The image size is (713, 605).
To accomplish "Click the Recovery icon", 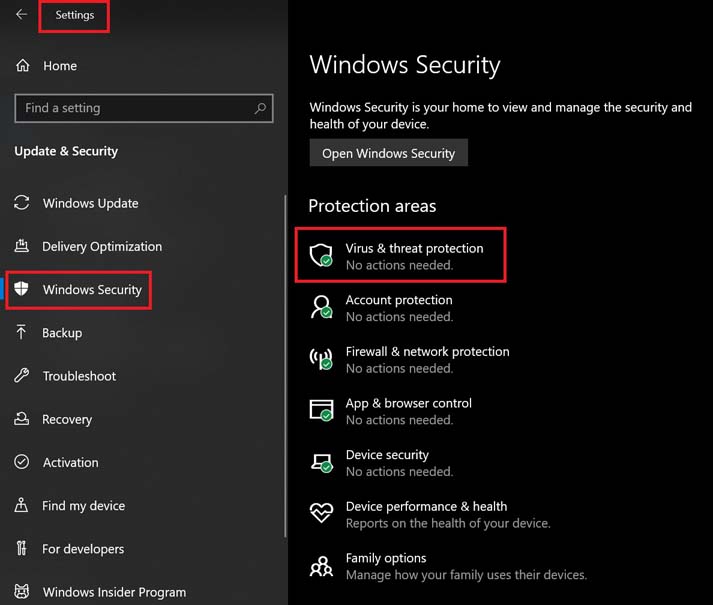I will tap(21, 418).
